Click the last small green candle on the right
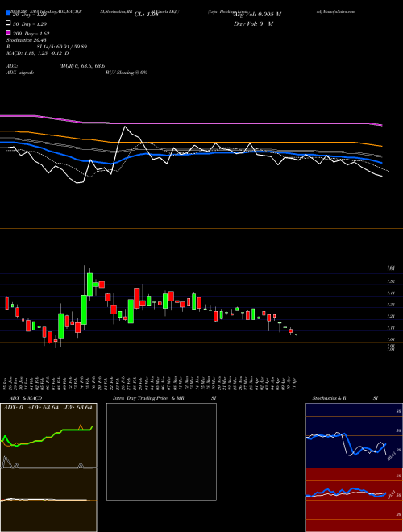403x532 pixels. pos(296,335)
